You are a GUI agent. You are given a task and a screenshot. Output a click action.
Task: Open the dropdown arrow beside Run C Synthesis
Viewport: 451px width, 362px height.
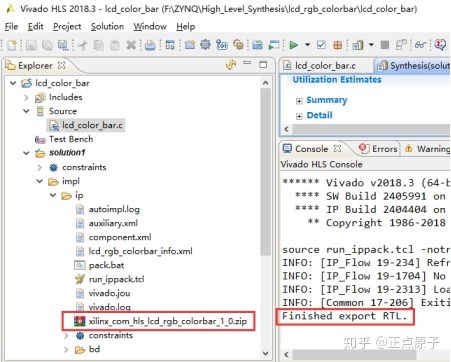(307, 45)
